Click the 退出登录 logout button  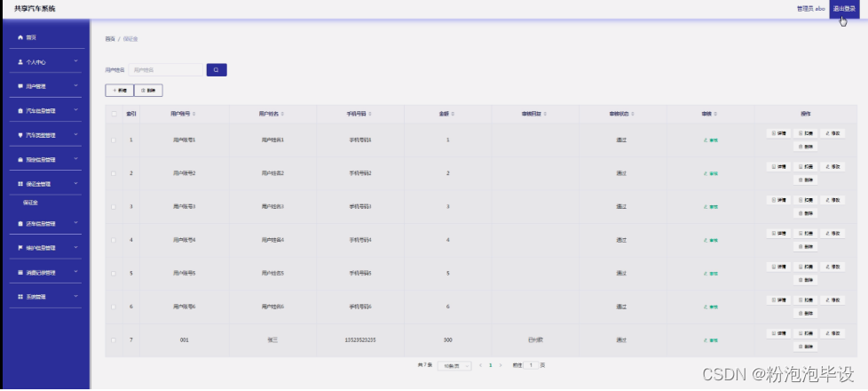(x=844, y=9)
